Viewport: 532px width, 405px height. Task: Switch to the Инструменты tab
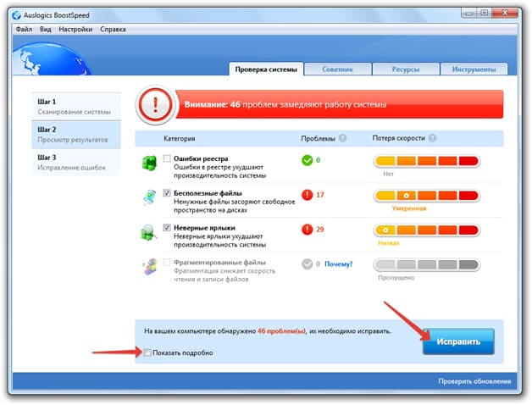[474, 69]
